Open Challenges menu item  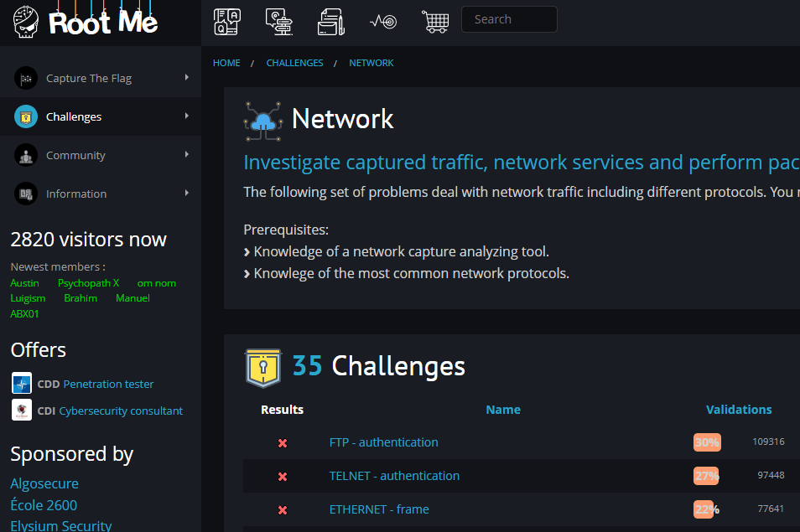[x=101, y=116]
